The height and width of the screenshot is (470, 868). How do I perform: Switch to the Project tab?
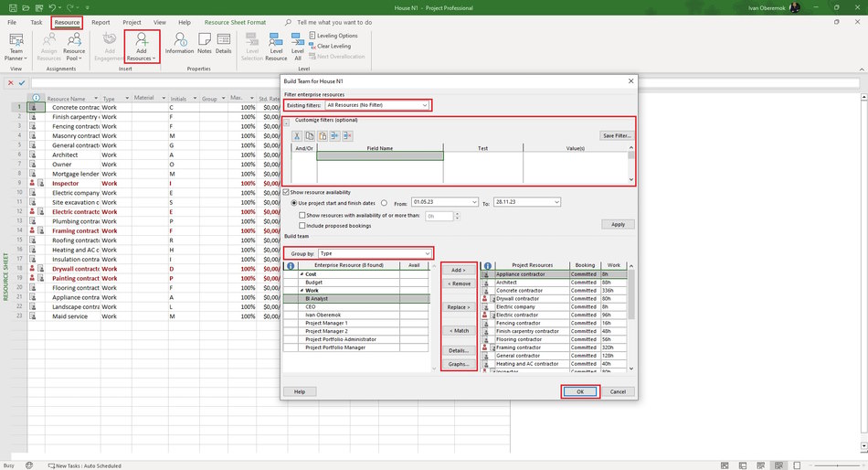(132, 22)
